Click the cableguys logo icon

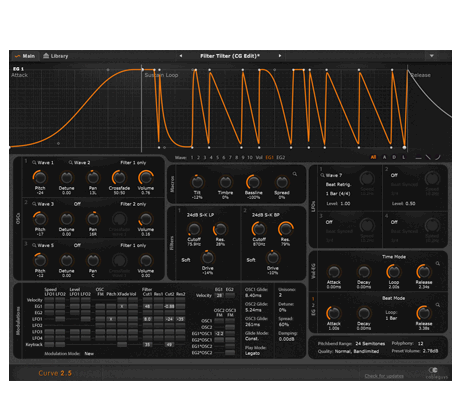tap(433, 370)
